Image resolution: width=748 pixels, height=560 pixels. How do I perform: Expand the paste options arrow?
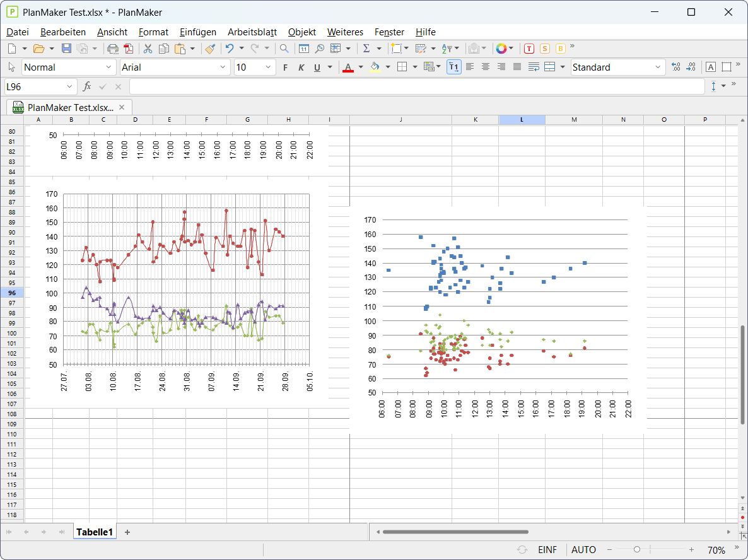[192, 48]
